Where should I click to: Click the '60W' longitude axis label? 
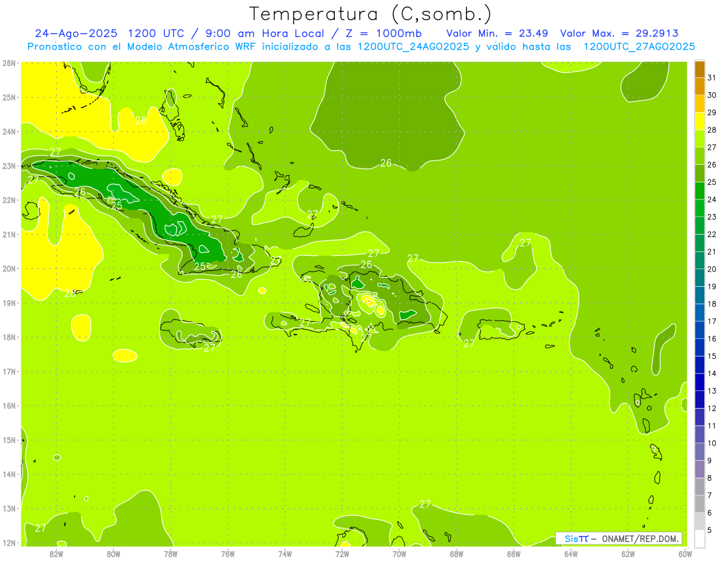tap(685, 553)
